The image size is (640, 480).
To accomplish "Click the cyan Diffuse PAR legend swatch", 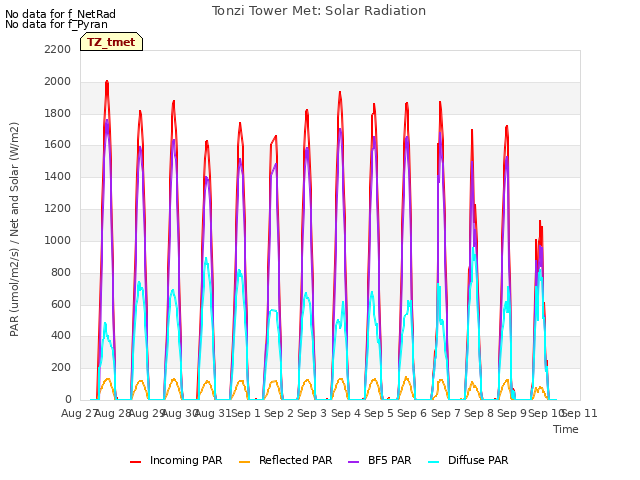I will point(434,462).
